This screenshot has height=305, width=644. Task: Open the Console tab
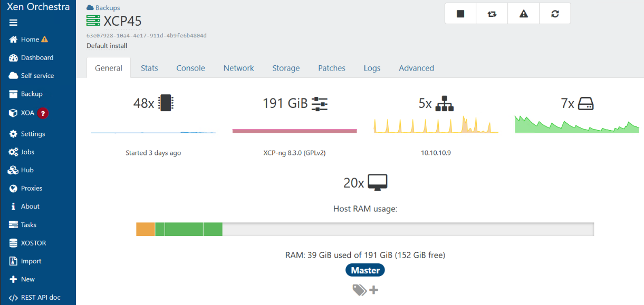tap(190, 68)
